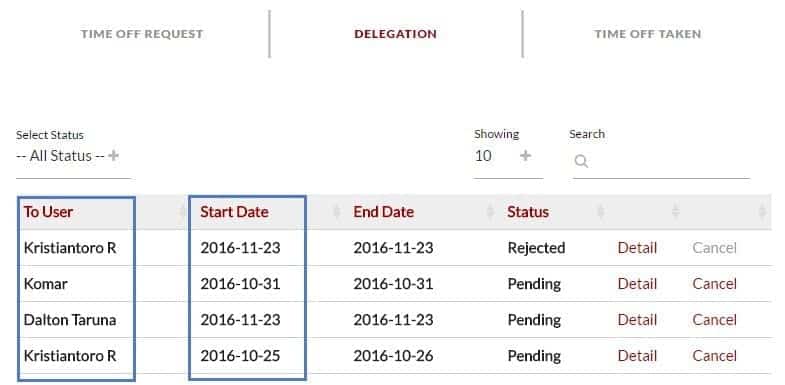
Task: Click the sort arrows beside End Date
Action: coord(490,212)
